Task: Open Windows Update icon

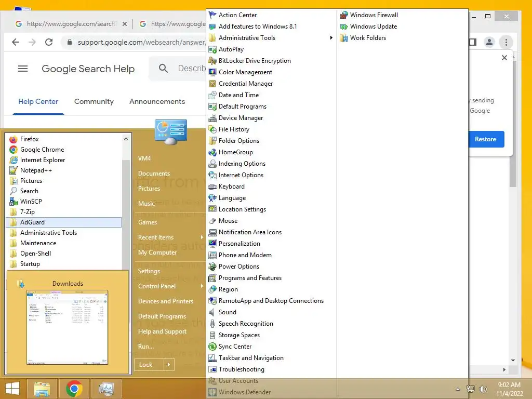Action: click(344, 26)
